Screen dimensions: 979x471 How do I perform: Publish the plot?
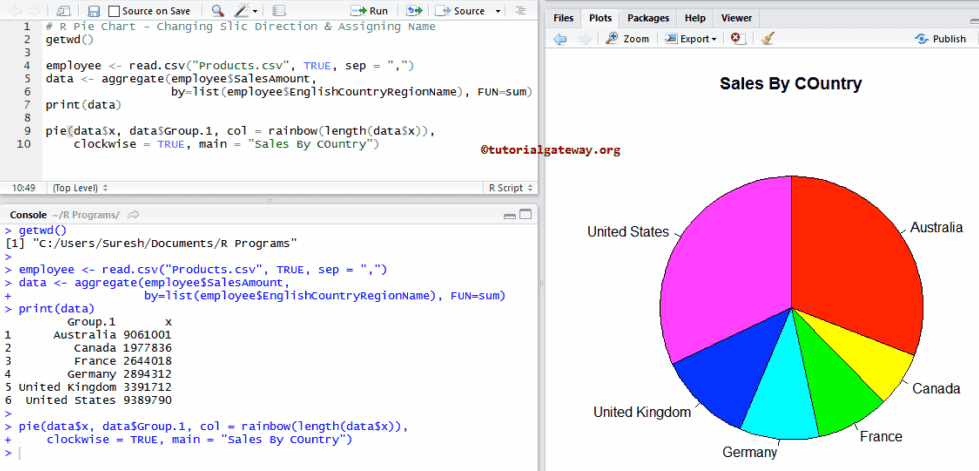[x=940, y=39]
